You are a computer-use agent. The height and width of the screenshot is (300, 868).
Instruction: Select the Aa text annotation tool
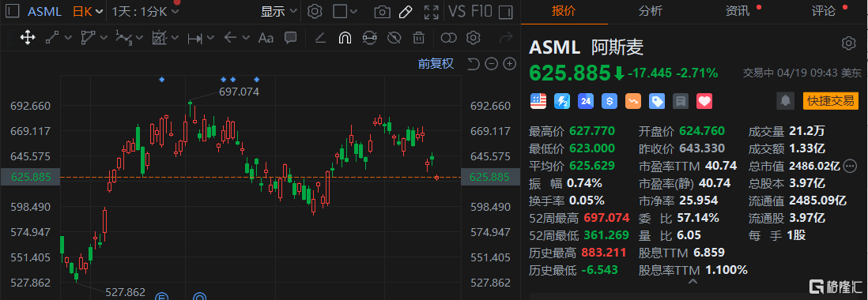(x=266, y=38)
